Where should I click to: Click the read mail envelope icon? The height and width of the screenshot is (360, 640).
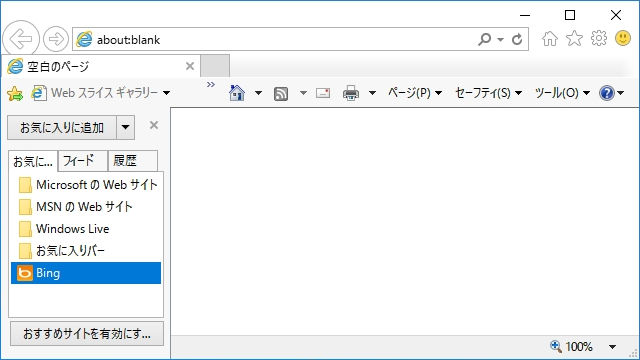(x=323, y=93)
